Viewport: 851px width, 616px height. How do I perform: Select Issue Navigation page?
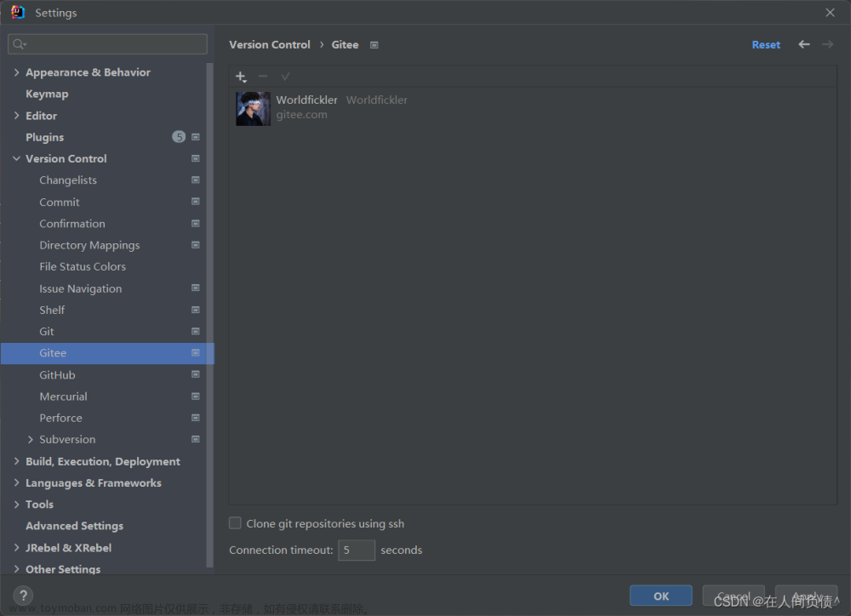coord(80,288)
